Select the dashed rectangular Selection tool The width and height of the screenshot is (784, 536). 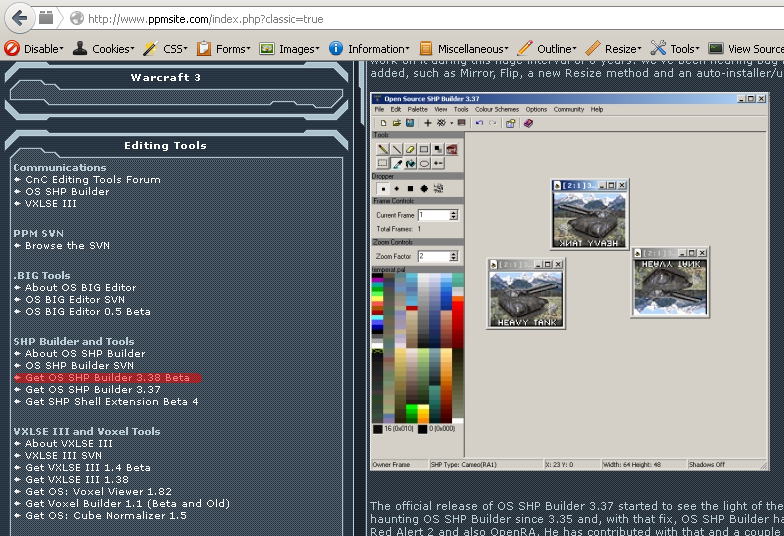[x=382, y=163]
